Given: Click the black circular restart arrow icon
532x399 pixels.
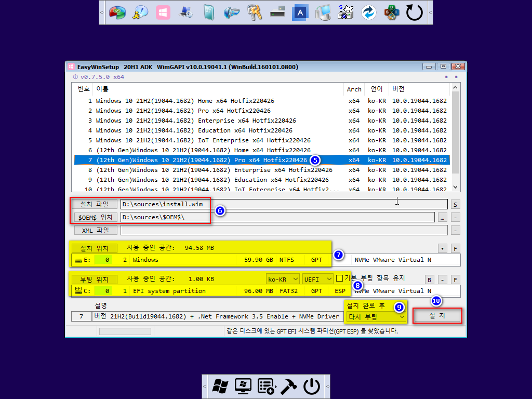Looking at the screenshot, I should point(415,12).
